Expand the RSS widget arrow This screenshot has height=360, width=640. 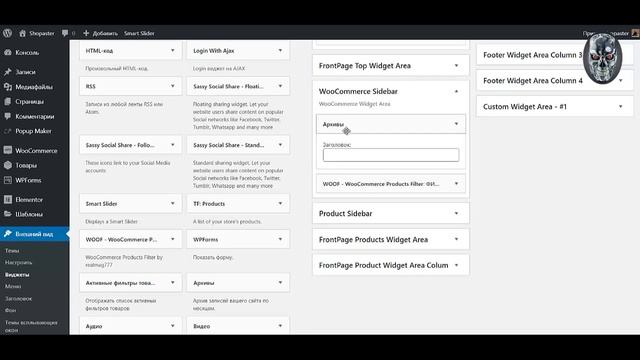tap(173, 86)
